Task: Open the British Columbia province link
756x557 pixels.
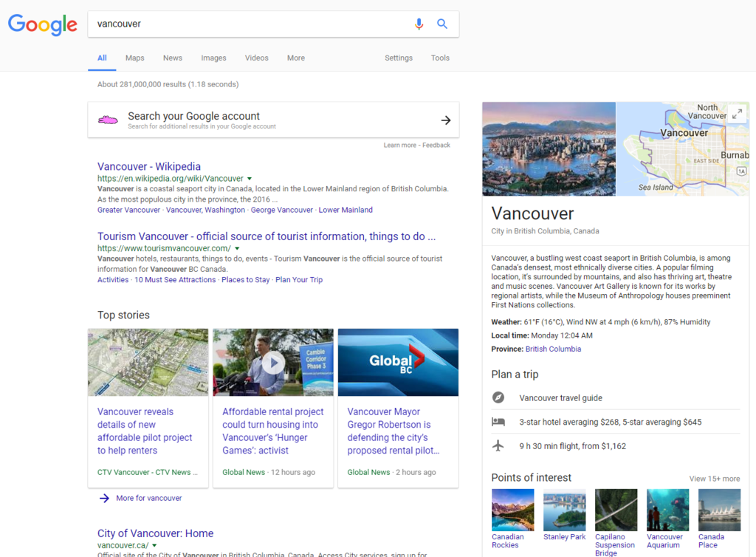Action: click(553, 349)
